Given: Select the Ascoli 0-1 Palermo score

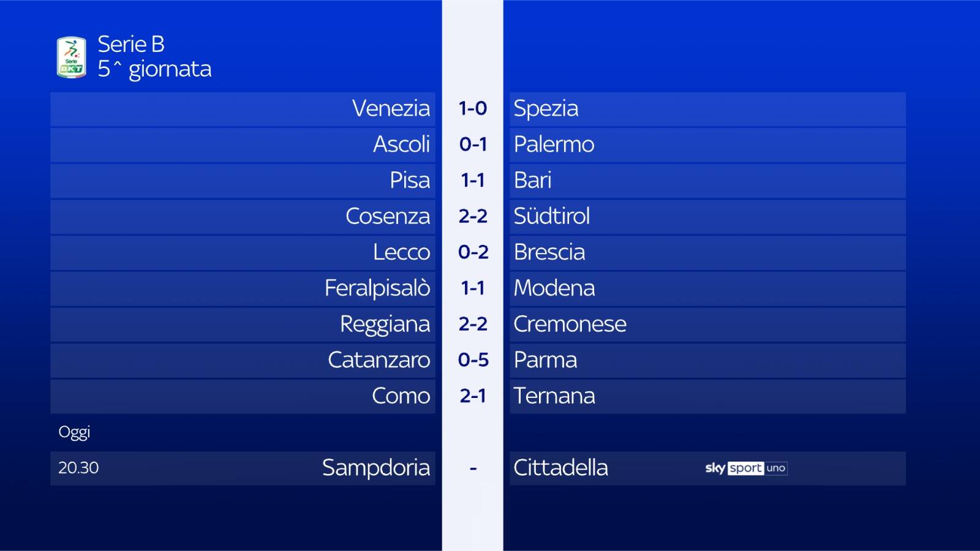Looking at the screenshot, I should pyautogui.click(x=473, y=144).
